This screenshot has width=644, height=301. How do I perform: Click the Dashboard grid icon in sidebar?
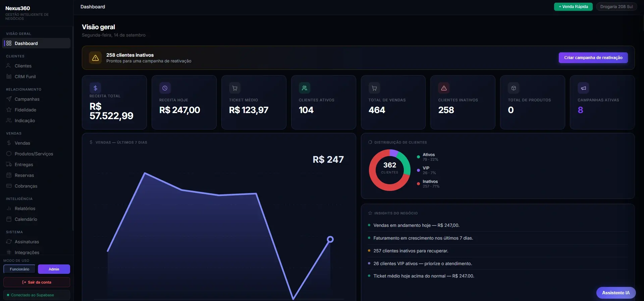[9, 43]
